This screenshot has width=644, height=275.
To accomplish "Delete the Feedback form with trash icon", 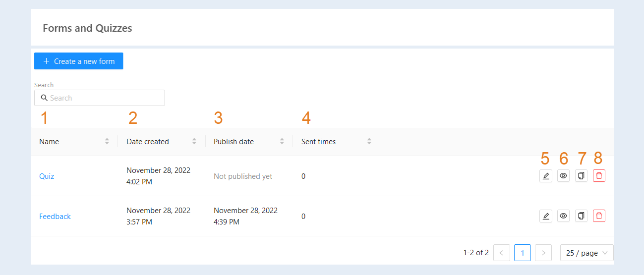I will (x=599, y=216).
